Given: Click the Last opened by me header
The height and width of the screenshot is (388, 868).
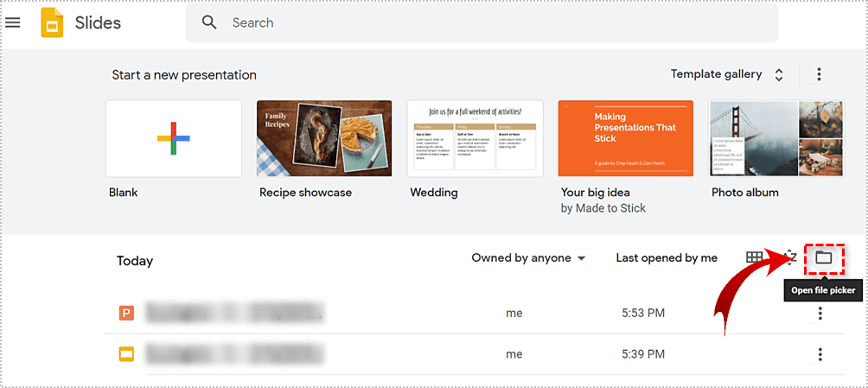Looking at the screenshot, I should [667, 258].
